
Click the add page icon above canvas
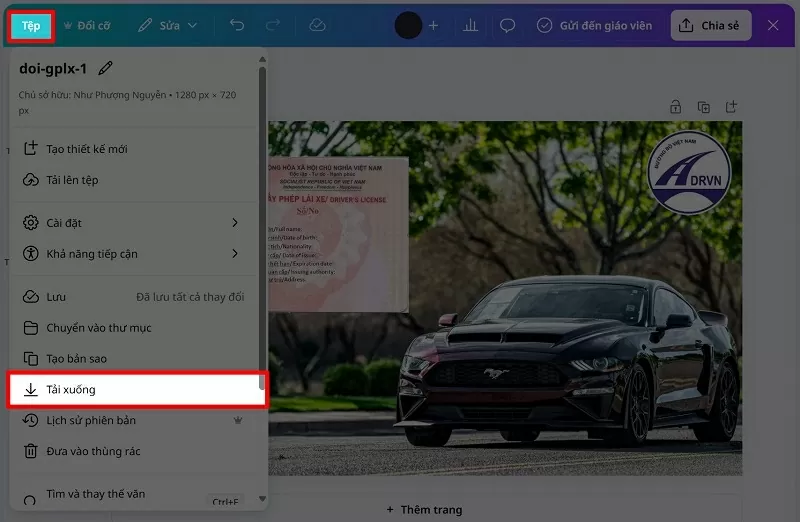731,107
